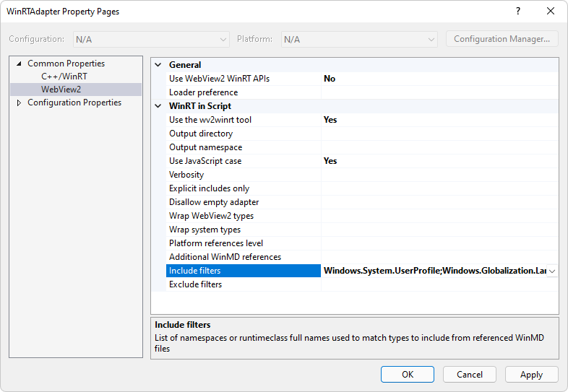Select the Use JavaScript case property
Screen dimensions: 568x392
click(244, 161)
